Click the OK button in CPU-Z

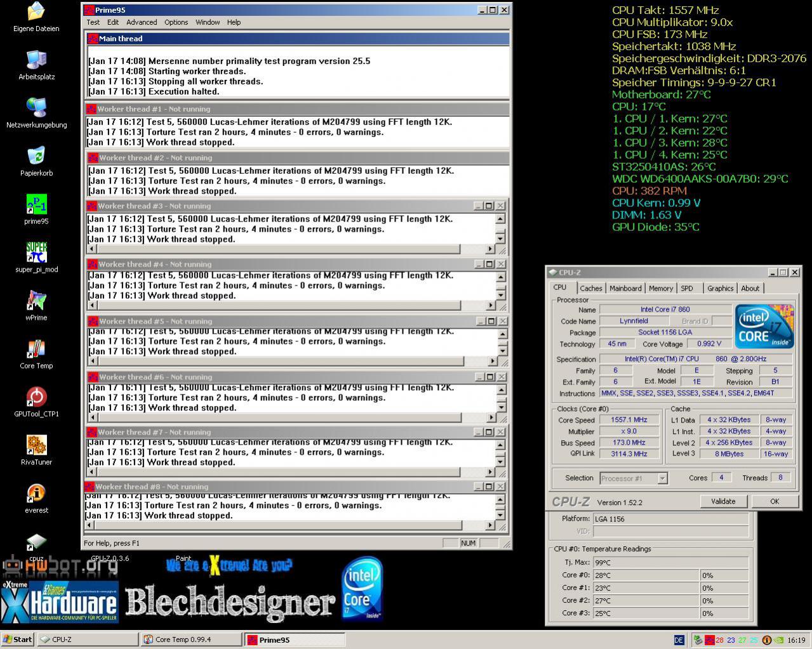coord(775,501)
